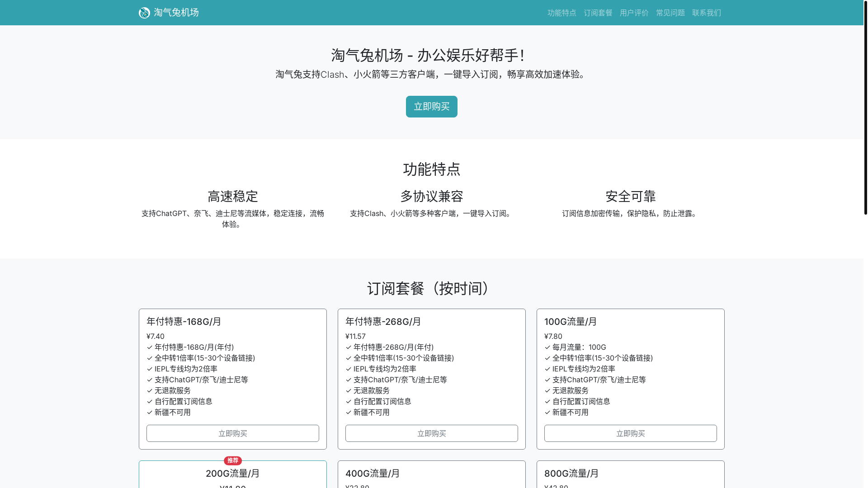Select 用户评价 in the top menu
The image size is (868, 488).
pyautogui.click(x=634, y=13)
